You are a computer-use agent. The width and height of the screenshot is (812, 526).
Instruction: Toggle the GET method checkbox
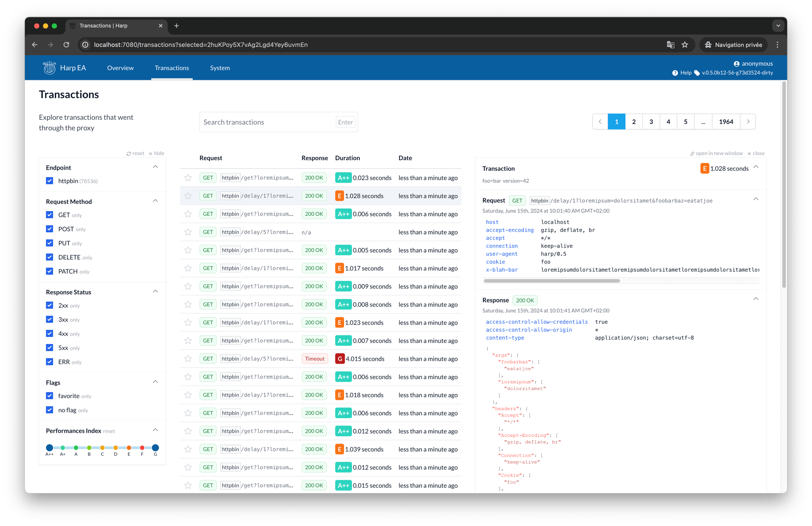pos(49,215)
